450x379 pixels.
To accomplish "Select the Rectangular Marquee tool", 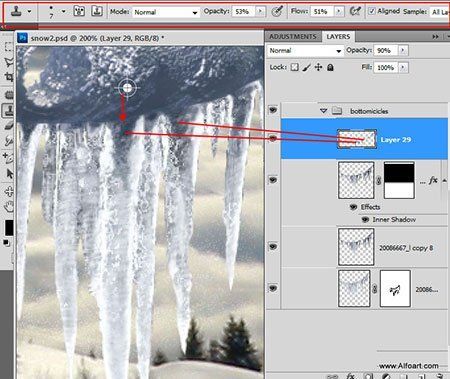I will (9, 47).
